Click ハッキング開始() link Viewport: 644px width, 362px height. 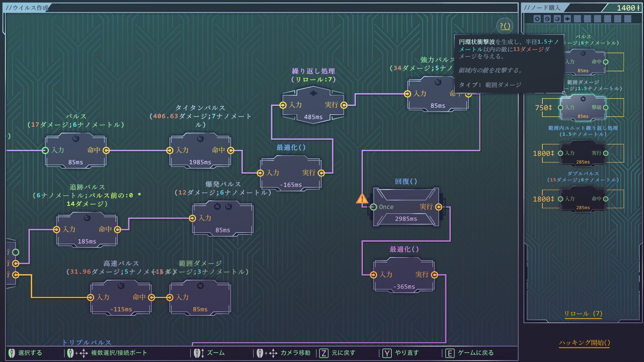pos(584,343)
